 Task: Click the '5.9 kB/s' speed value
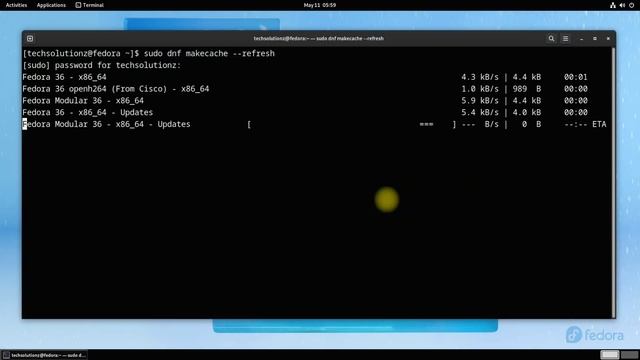point(480,100)
